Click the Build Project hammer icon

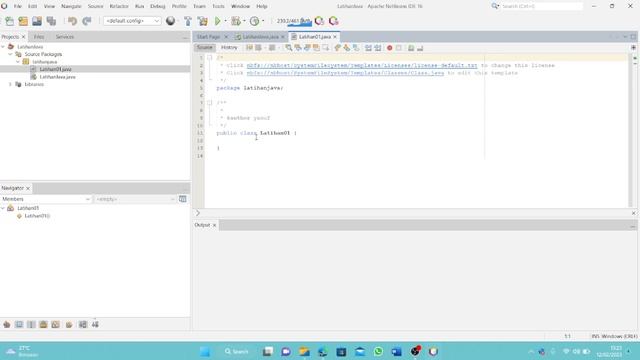(x=188, y=21)
